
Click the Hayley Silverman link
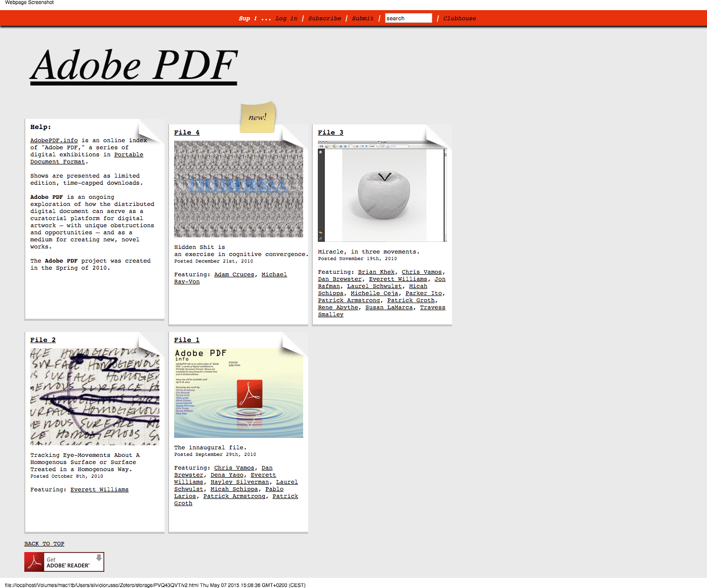click(x=239, y=482)
